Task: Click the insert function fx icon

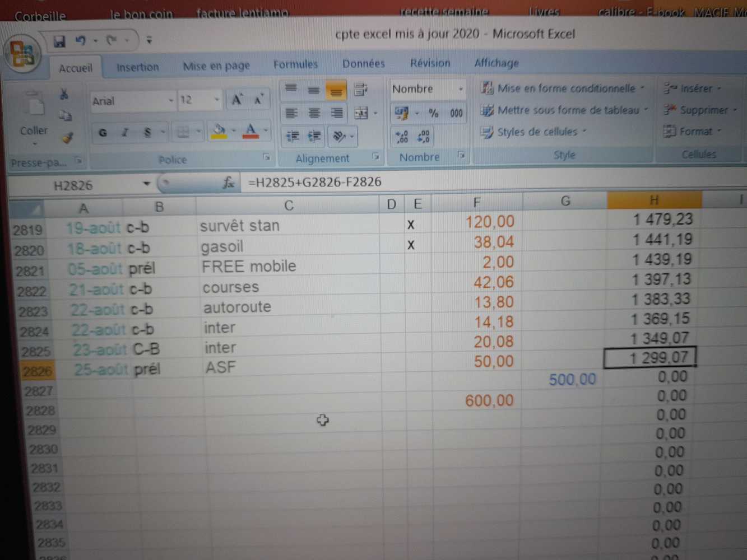Action: 228,183
